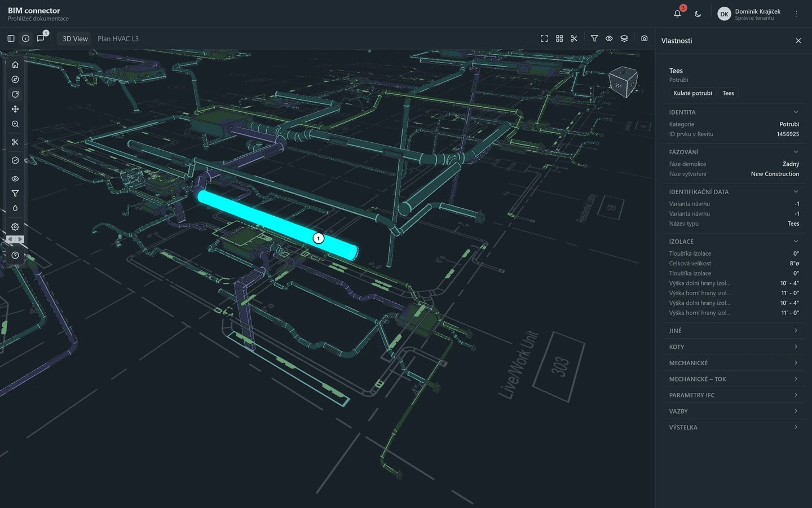Select the pan move tool
The image size is (812, 508).
coord(15,109)
